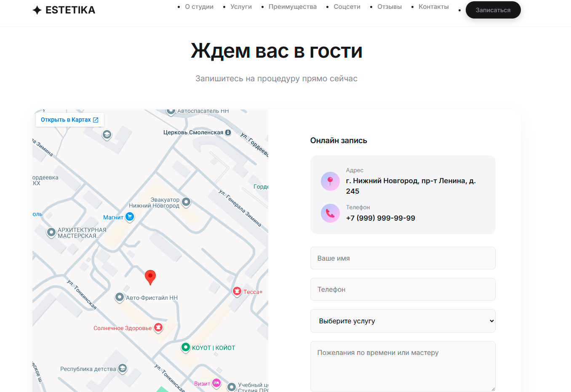Open the Открыть в Картах link
The height and width of the screenshot is (392, 571).
(69, 120)
